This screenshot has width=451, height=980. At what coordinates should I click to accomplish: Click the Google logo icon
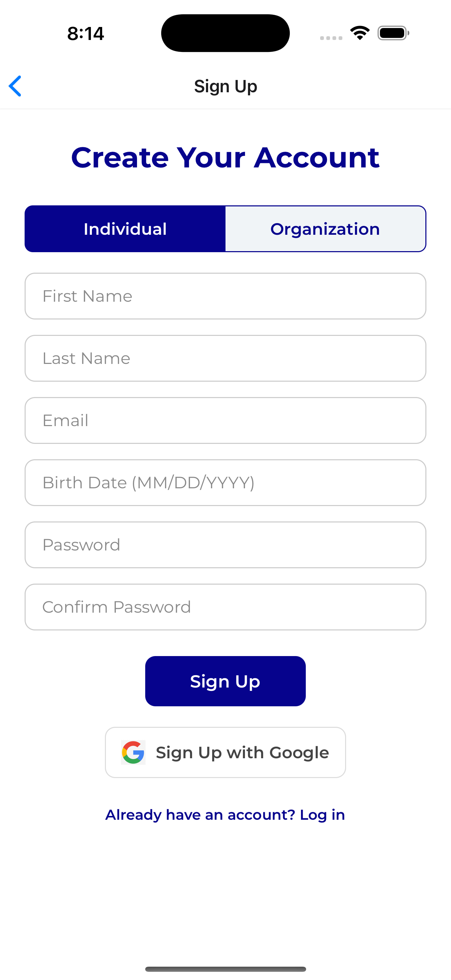[133, 752]
